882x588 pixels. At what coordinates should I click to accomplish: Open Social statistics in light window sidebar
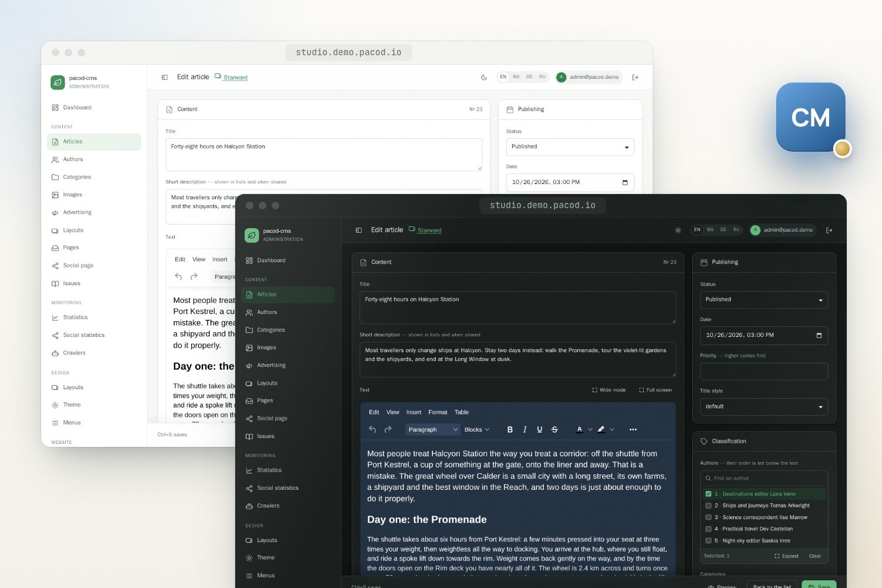pyautogui.click(x=94, y=335)
